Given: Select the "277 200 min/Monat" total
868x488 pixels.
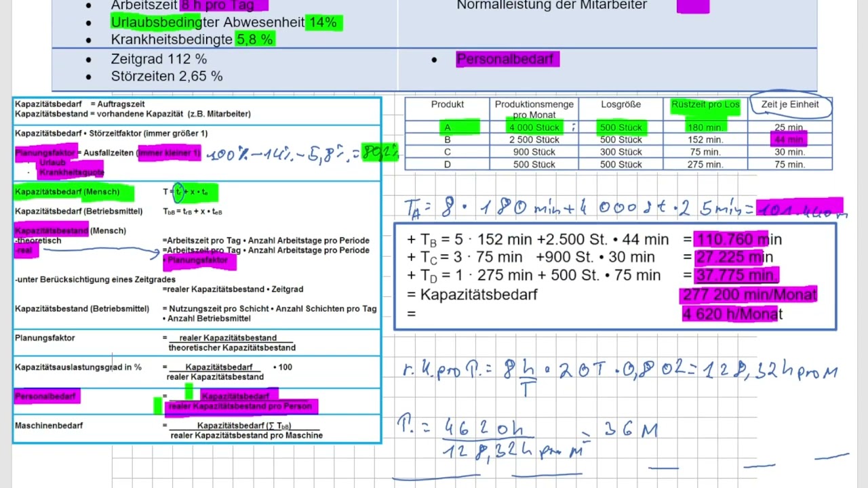Looking at the screenshot, I should pyautogui.click(x=749, y=295).
